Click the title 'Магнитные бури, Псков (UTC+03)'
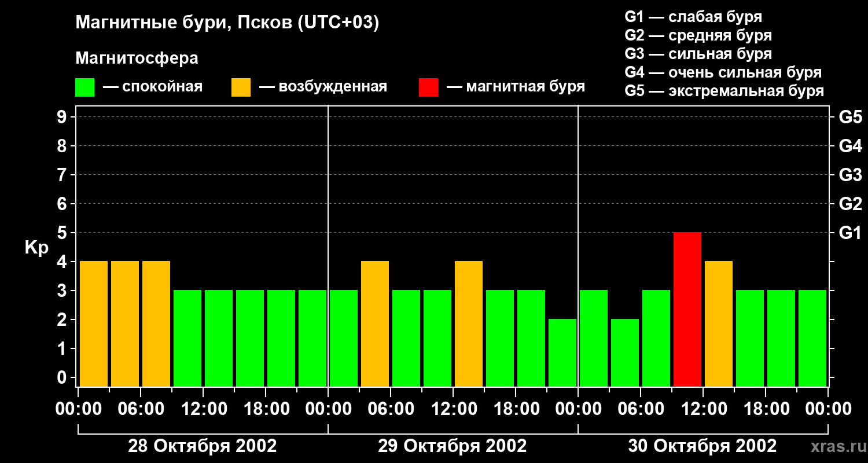Viewport: 868px width, 463px height. pos(227,23)
